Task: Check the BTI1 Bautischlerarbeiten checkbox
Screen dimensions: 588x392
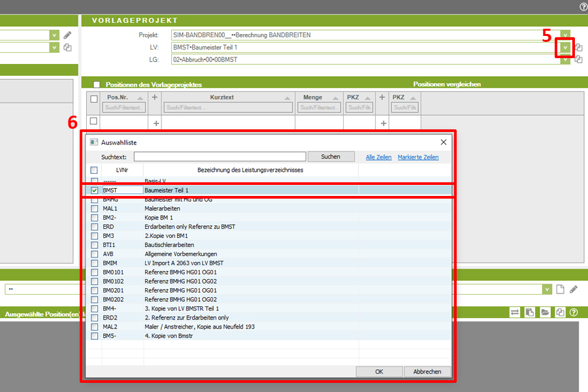Action: click(x=95, y=245)
